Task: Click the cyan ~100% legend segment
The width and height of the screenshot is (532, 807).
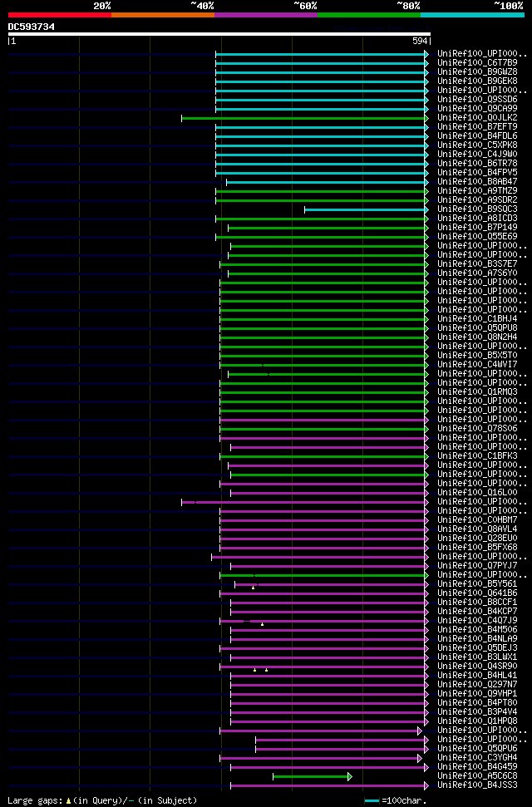Action: (472, 15)
